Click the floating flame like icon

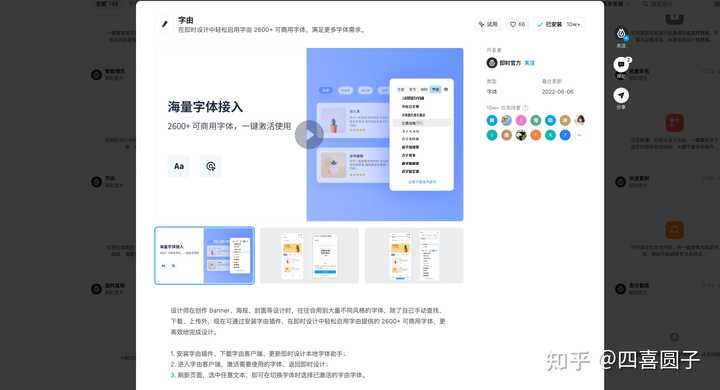[x=621, y=33]
